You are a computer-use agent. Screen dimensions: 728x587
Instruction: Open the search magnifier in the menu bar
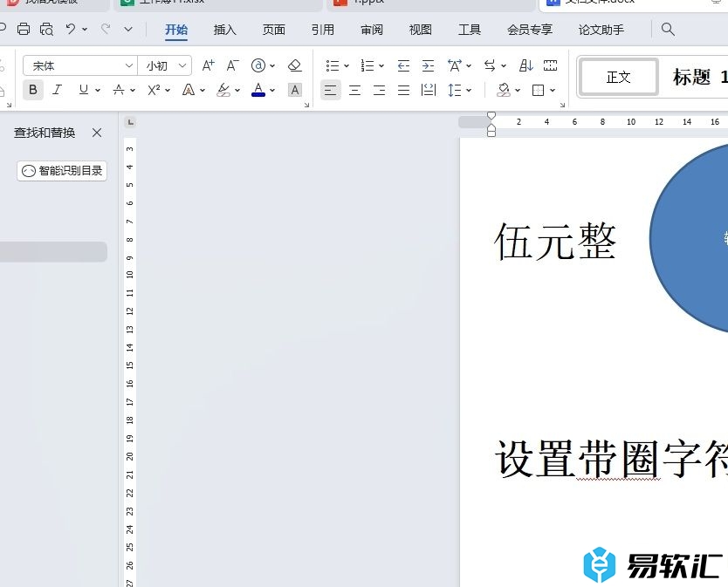pyautogui.click(x=668, y=30)
